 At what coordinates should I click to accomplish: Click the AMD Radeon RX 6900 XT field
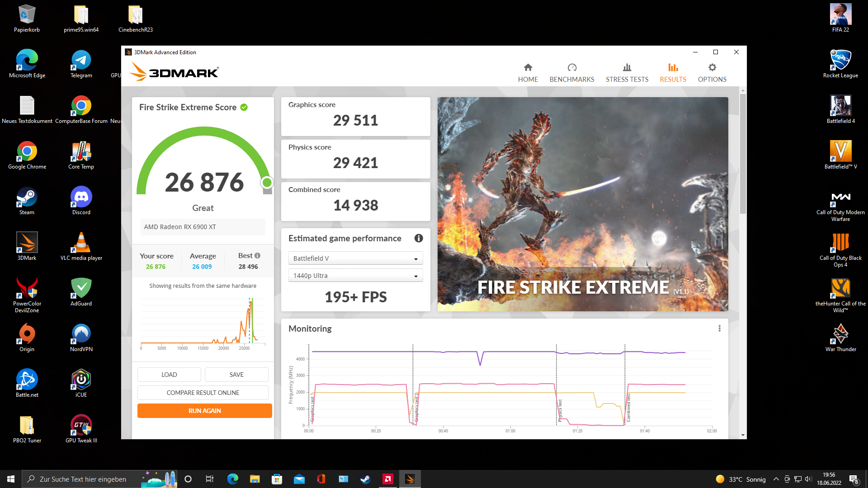pyautogui.click(x=203, y=227)
